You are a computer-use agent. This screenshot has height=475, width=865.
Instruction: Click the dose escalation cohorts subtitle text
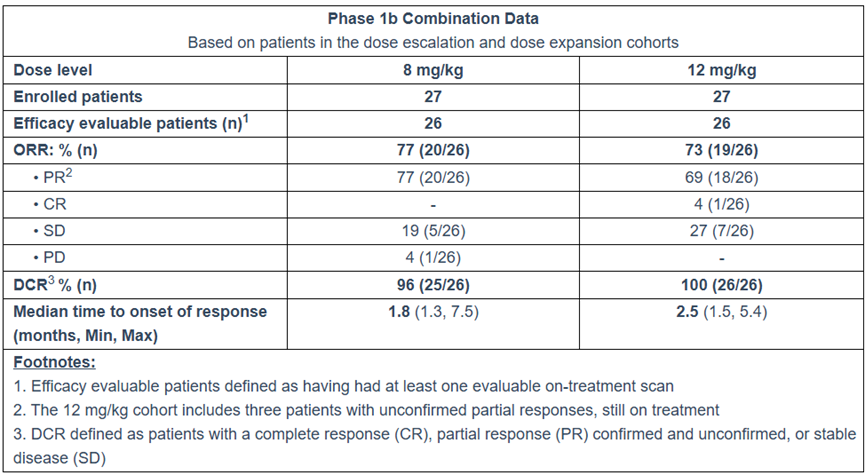432,43
